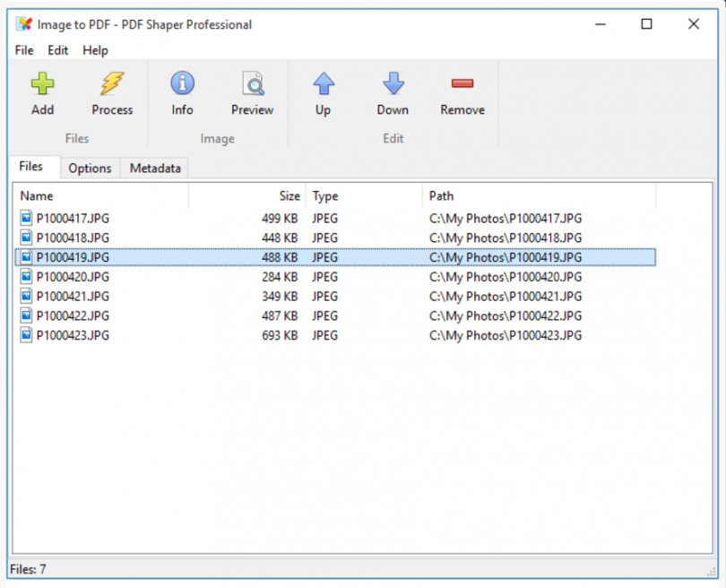Click the 693 KB size cell
The image size is (726, 588).
[280, 334]
